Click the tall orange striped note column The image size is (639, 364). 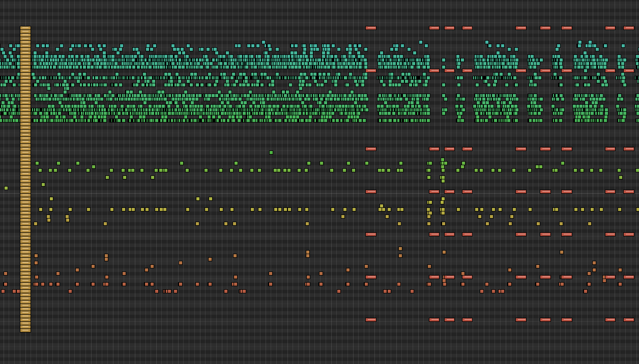25,179
